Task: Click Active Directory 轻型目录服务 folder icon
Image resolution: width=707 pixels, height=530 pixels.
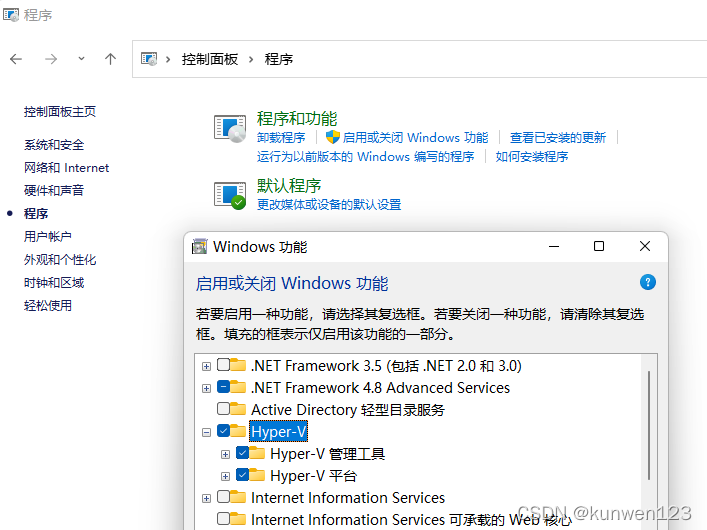Action: [x=238, y=409]
